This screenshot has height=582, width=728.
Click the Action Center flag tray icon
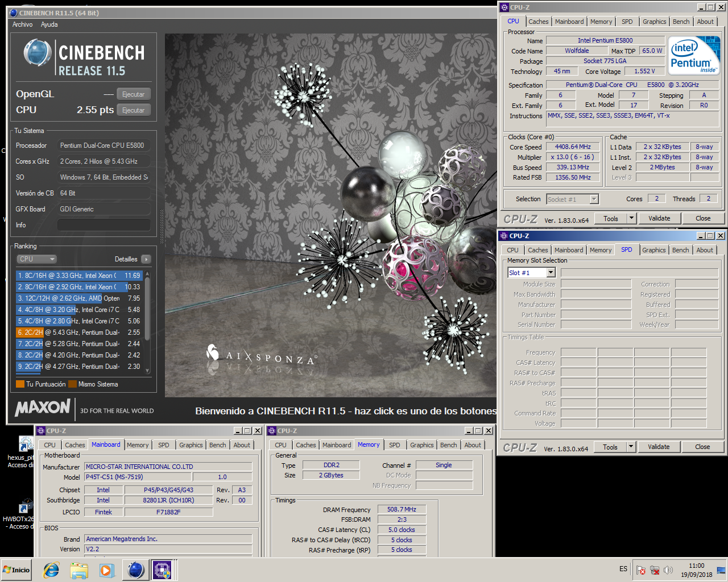coord(641,570)
